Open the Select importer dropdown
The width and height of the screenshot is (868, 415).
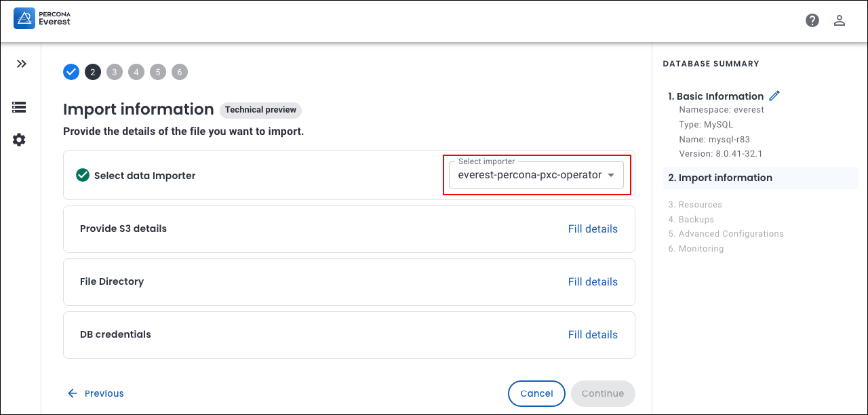pyautogui.click(x=529, y=175)
